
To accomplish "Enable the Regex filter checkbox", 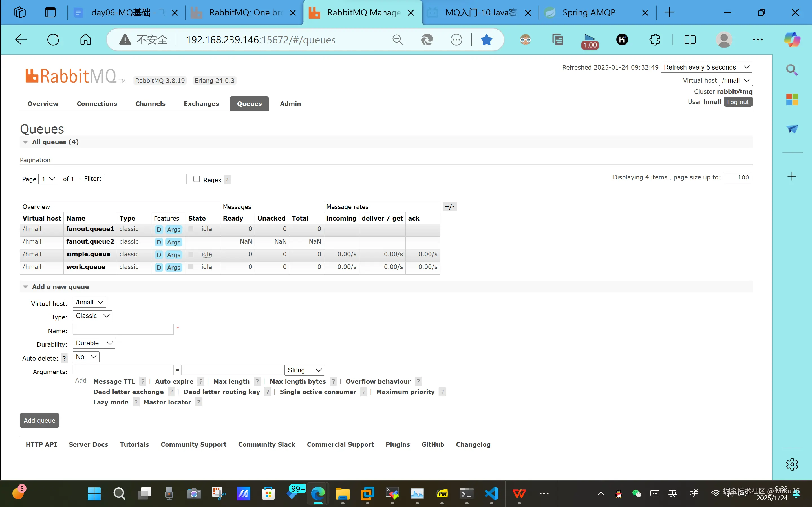I will tap(197, 179).
